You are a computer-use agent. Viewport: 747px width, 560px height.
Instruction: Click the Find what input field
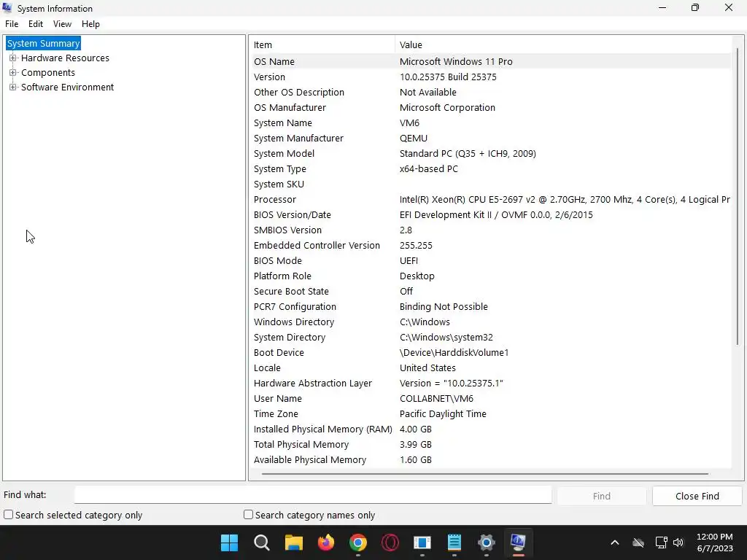313,495
